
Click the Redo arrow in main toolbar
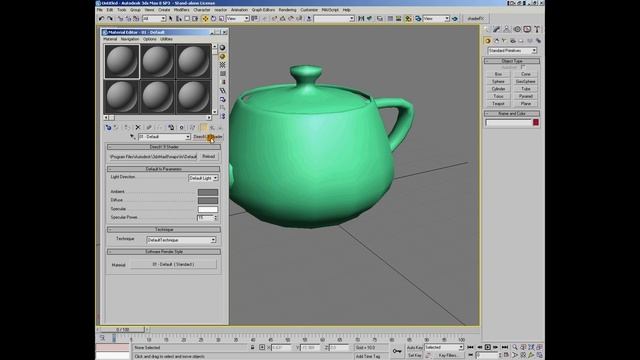coord(110,19)
